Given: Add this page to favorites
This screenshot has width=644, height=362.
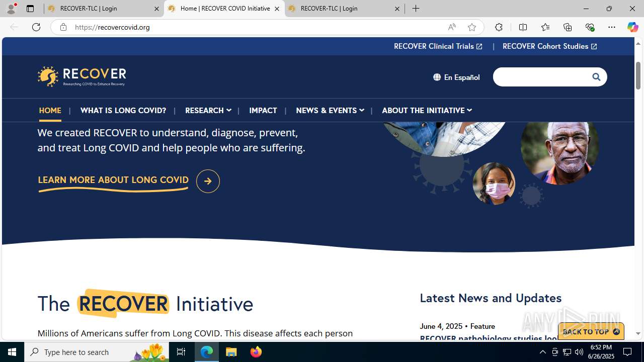Looking at the screenshot, I should click(472, 27).
